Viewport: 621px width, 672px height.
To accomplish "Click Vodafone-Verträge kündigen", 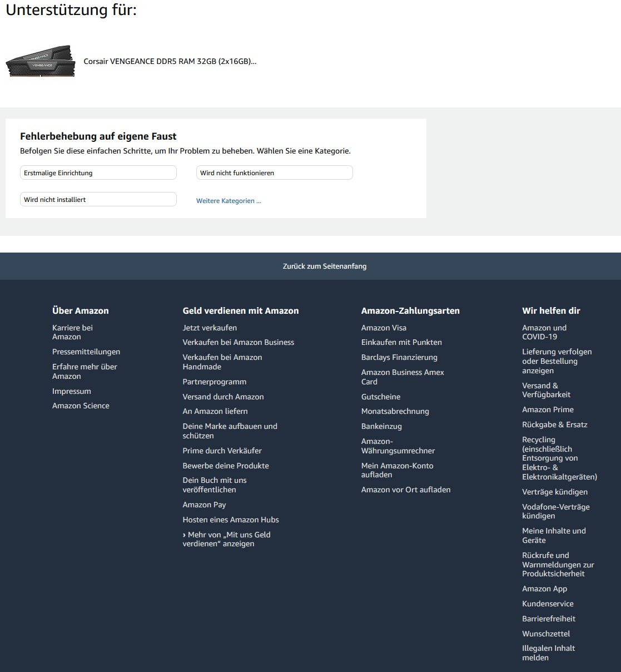I will [x=556, y=511].
